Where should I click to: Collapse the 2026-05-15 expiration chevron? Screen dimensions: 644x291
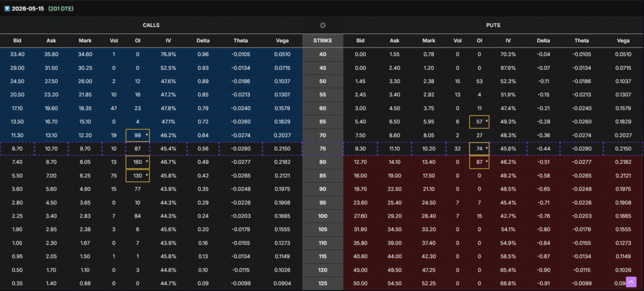[x=6, y=9]
